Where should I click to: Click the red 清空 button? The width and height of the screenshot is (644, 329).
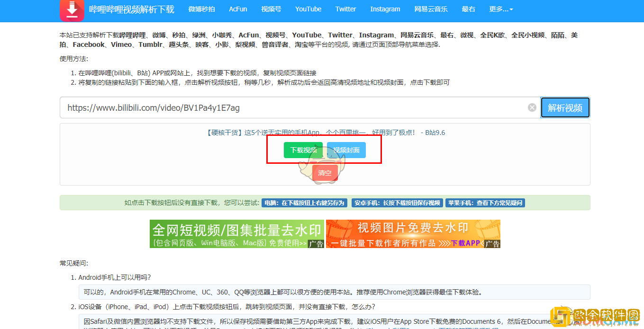tap(325, 173)
